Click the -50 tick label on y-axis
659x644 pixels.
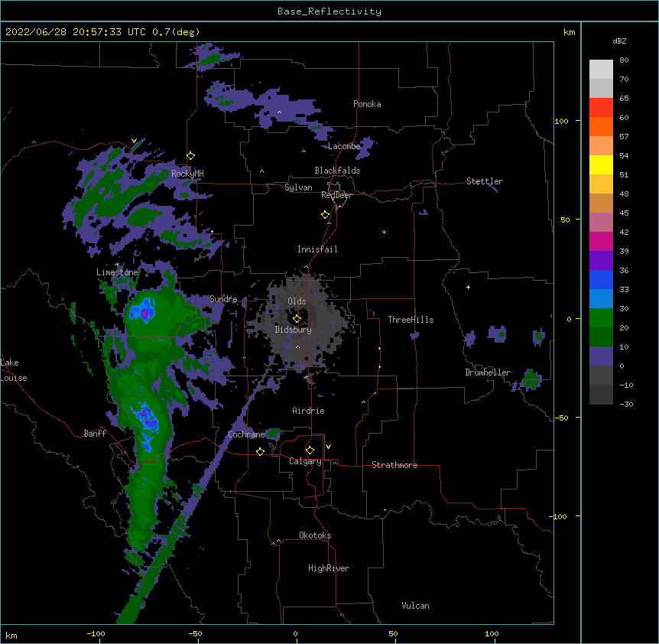[x=561, y=418]
